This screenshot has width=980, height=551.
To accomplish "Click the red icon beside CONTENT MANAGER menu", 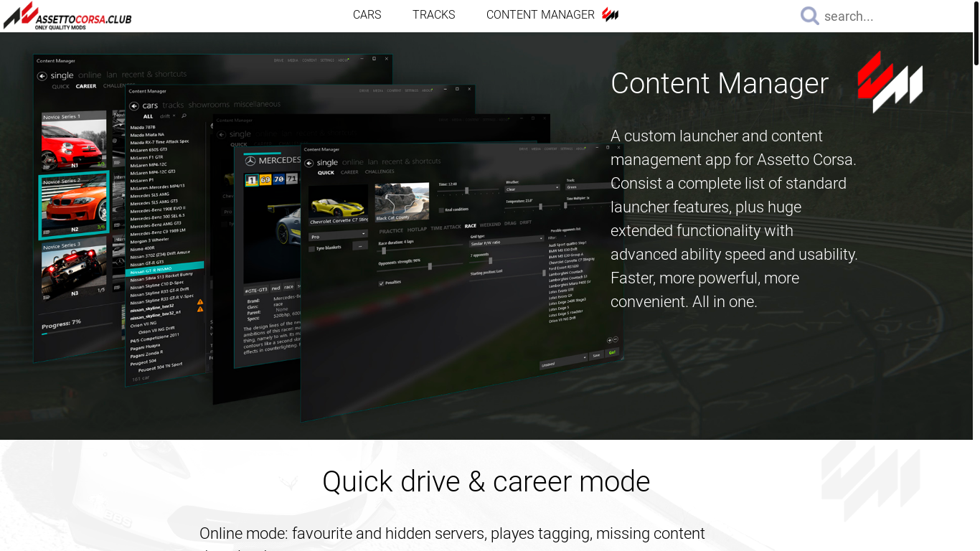I will click(x=610, y=14).
